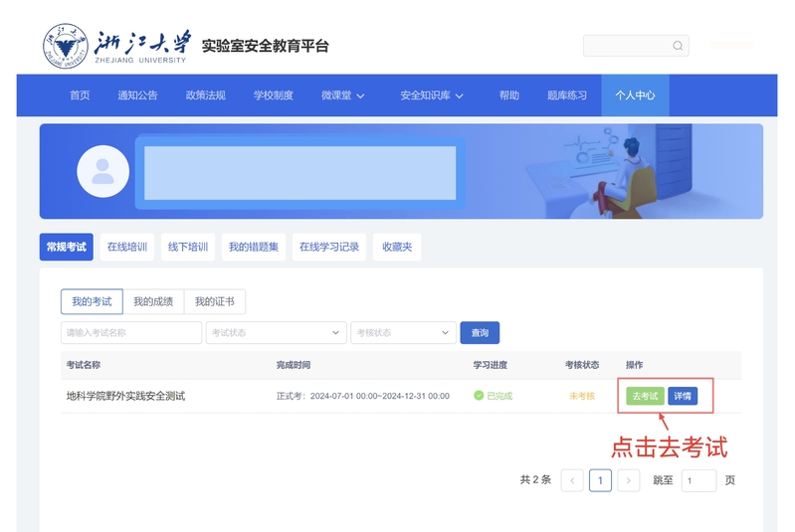The height and width of the screenshot is (532, 795).
Task: Expand the 安全知识库 menu
Action: point(432,95)
